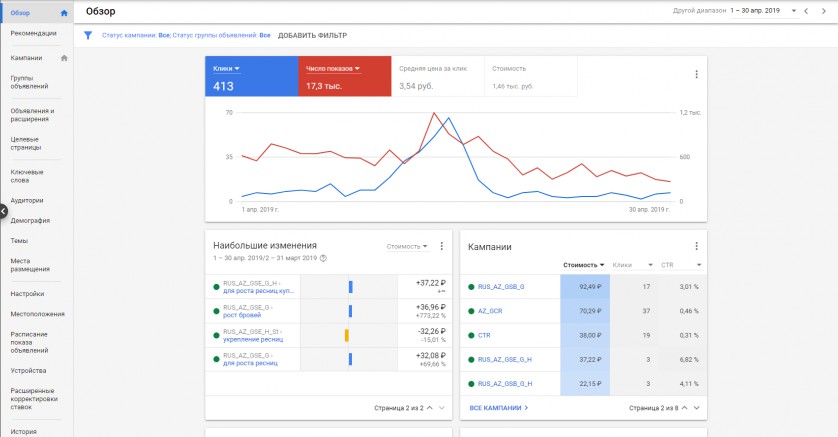Click the blue filter funnel icon
Image resolution: width=838 pixels, height=437 pixels.
[88, 35]
